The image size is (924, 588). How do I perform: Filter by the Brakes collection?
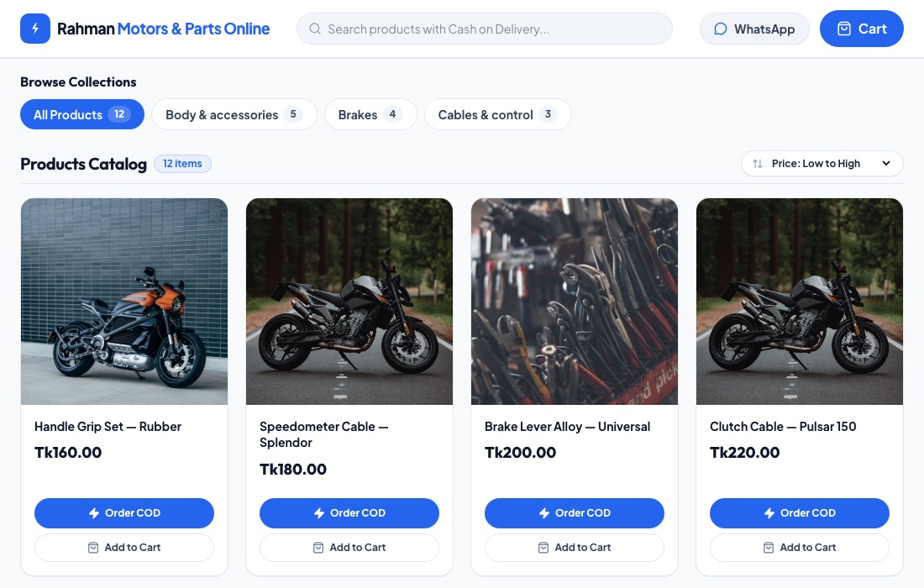coord(370,114)
